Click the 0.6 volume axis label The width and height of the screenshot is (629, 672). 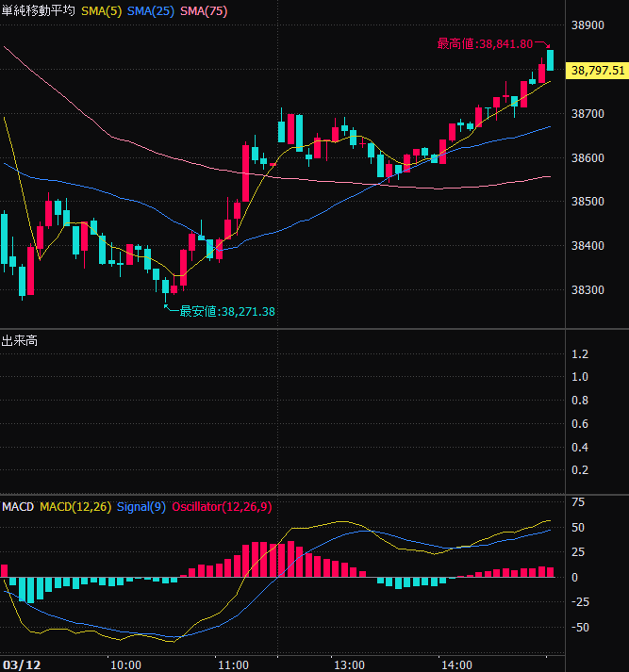point(580,424)
